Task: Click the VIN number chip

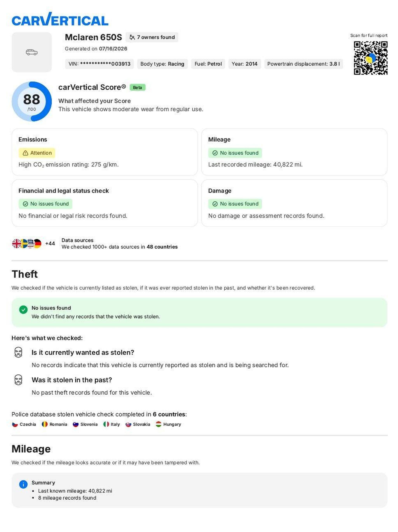Action: (x=99, y=64)
